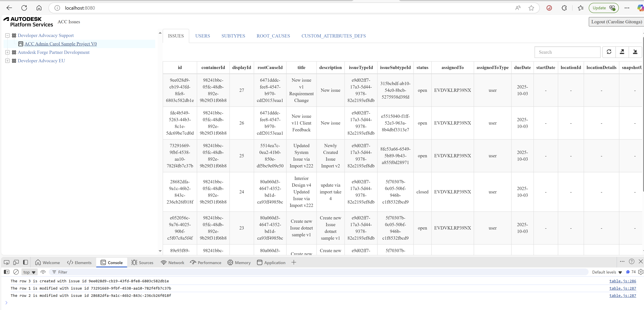Click the issues table Search field

pyautogui.click(x=567, y=52)
